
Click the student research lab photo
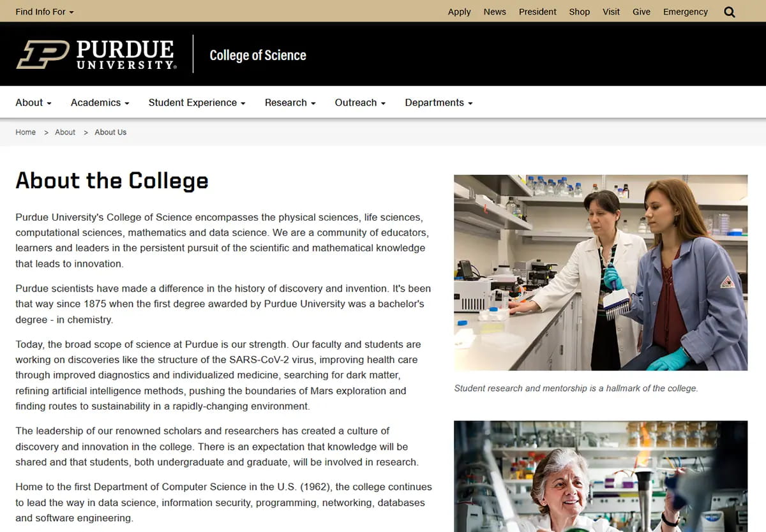point(600,272)
